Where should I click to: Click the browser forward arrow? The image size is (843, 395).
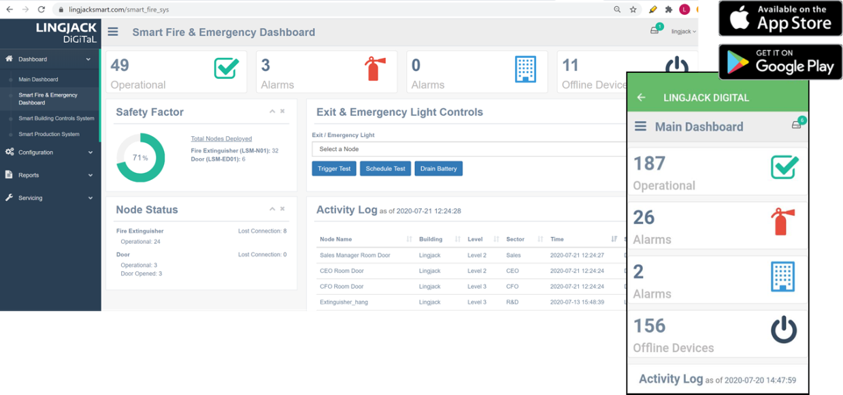[x=25, y=10]
